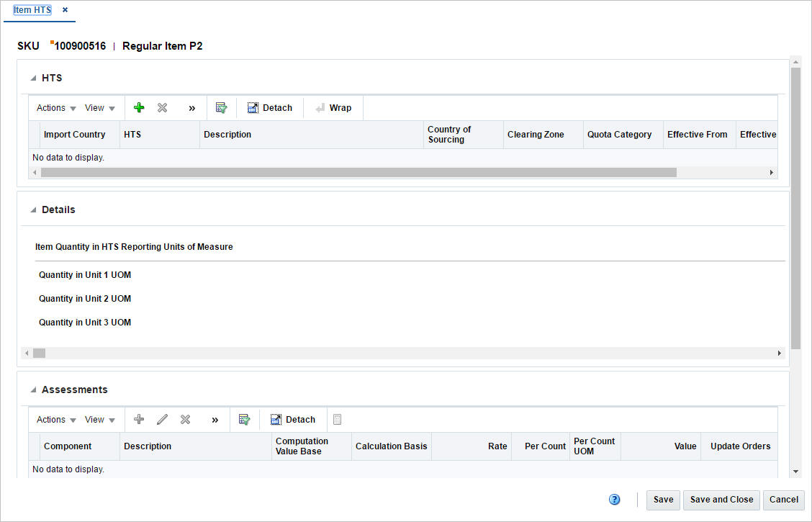Select the Item HTS tab
This screenshot has height=522, width=812.
[32, 10]
